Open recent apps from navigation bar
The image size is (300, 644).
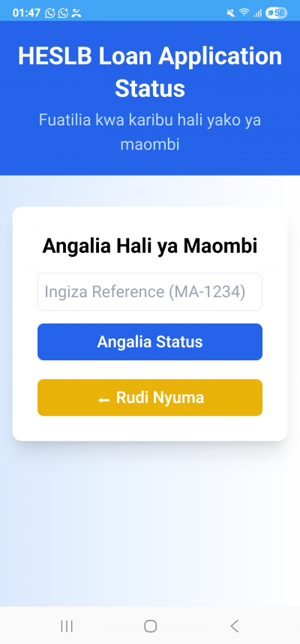67,626
